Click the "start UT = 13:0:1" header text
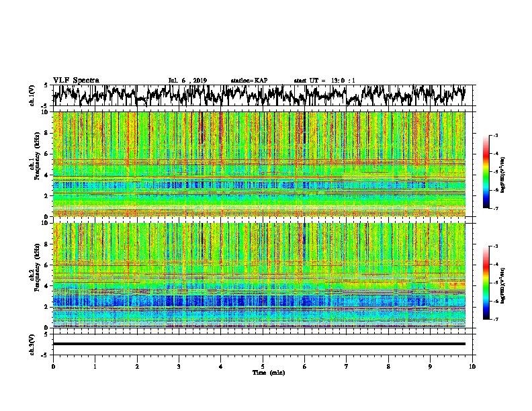Screen dimensions: 532x411 [x=324, y=81]
